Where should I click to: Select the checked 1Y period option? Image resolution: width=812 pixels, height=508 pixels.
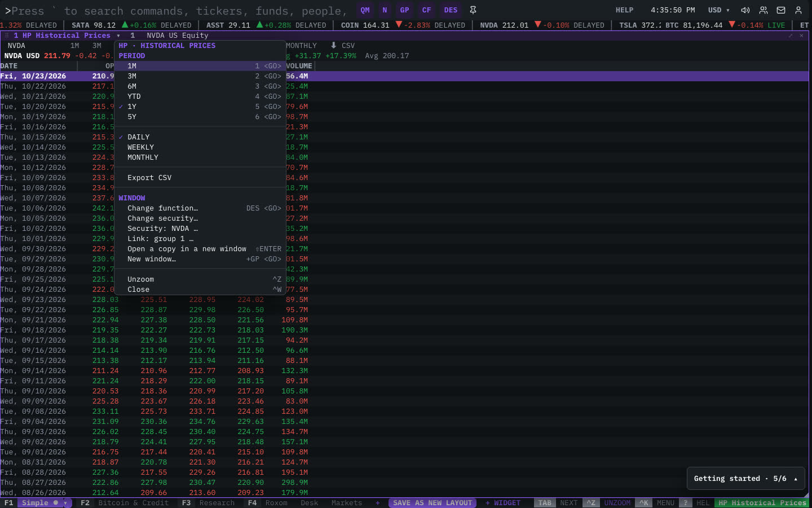pyautogui.click(x=200, y=107)
